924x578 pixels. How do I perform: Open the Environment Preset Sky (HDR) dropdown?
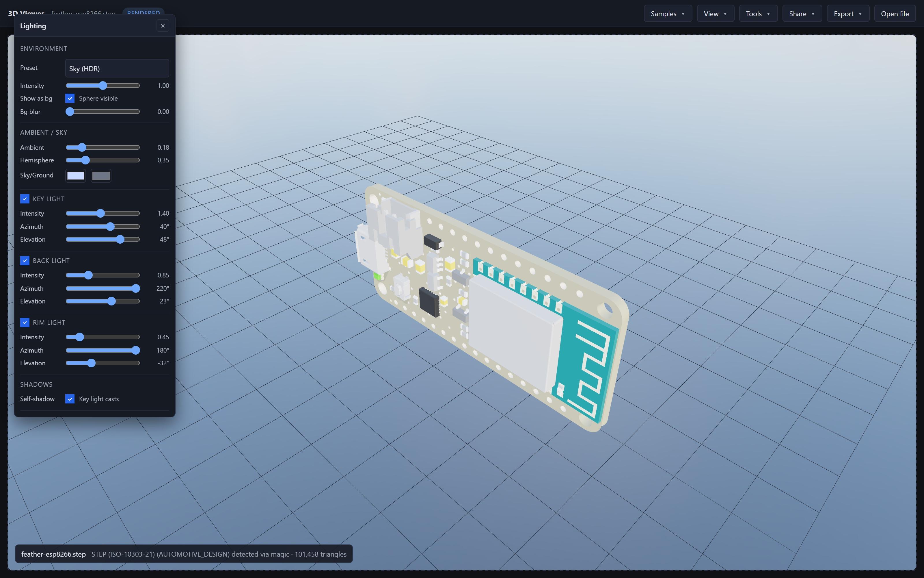click(x=117, y=68)
